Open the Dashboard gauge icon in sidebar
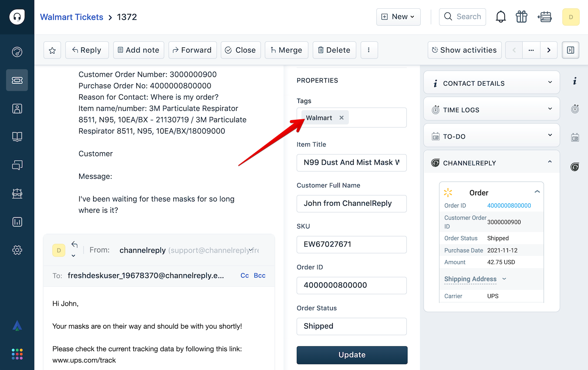This screenshot has width=588, height=370. (17, 52)
